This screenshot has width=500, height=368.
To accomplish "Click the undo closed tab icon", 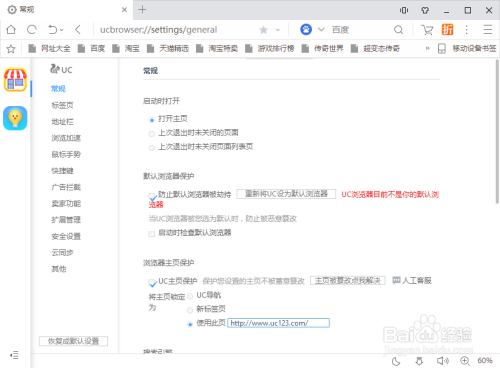I will pyautogui.click(x=53, y=30).
